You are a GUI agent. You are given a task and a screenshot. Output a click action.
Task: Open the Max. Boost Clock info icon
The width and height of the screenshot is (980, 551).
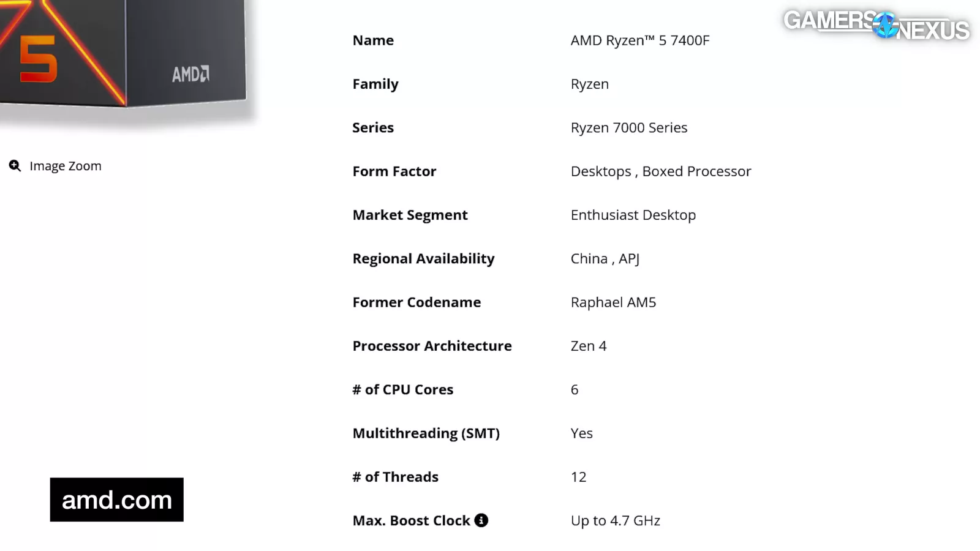[x=481, y=520]
